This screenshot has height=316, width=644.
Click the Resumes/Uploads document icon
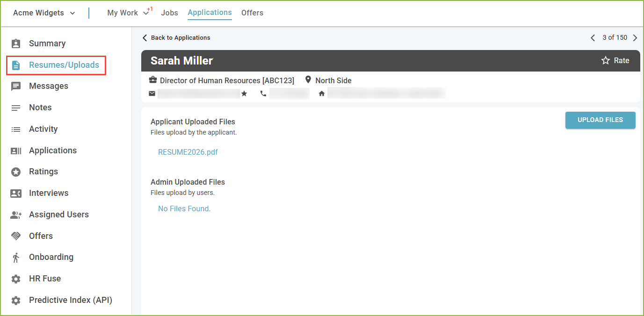coord(16,65)
